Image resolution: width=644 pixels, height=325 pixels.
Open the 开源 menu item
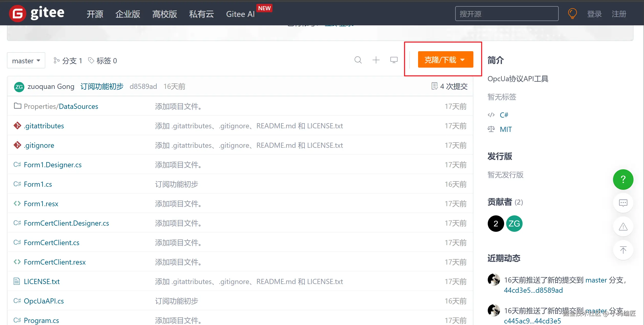pyautogui.click(x=95, y=14)
